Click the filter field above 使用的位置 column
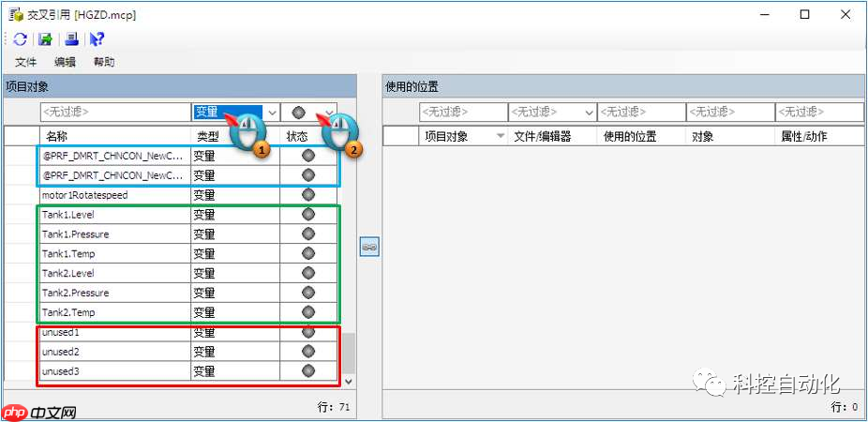Screen dimensions: 868x422 click(x=641, y=112)
